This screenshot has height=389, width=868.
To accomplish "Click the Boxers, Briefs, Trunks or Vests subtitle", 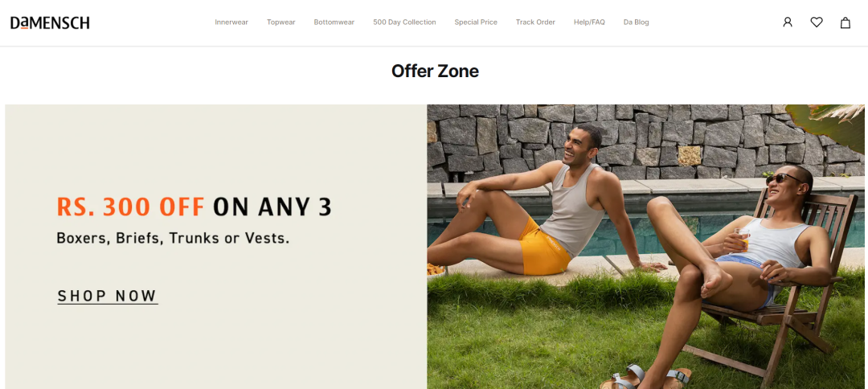I will [x=173, y=239].
